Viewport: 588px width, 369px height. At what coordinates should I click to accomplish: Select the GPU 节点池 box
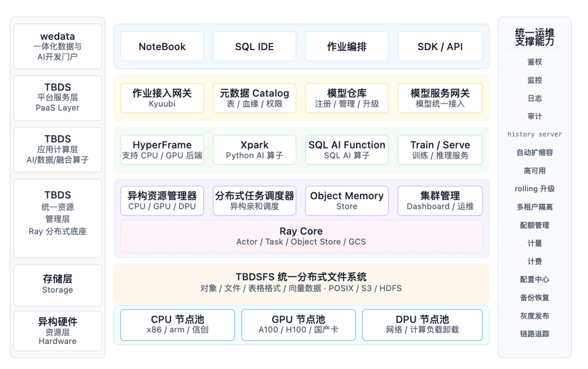pos(298,325)
